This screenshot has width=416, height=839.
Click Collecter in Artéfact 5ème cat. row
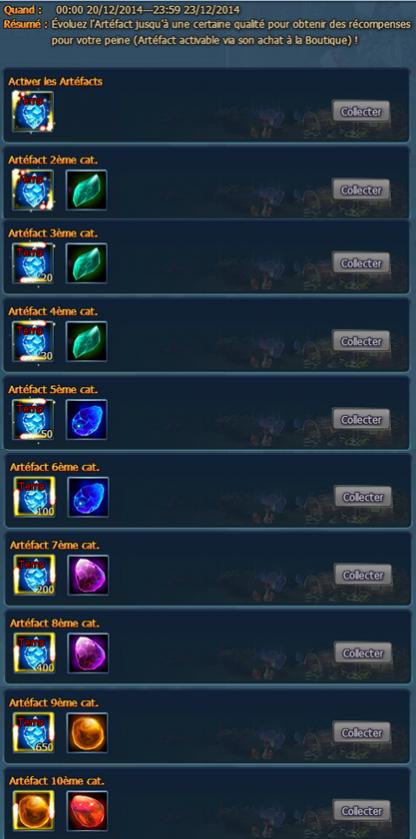point(361,420)
